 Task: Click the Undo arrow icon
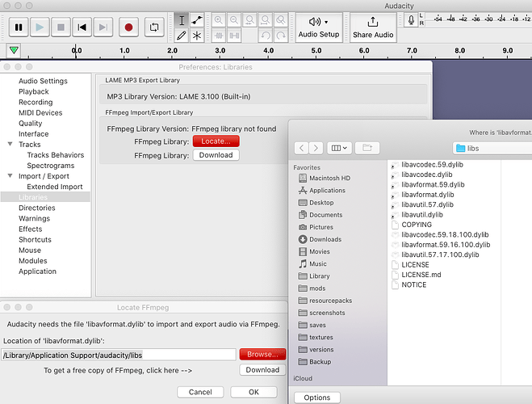click(266, 36)
